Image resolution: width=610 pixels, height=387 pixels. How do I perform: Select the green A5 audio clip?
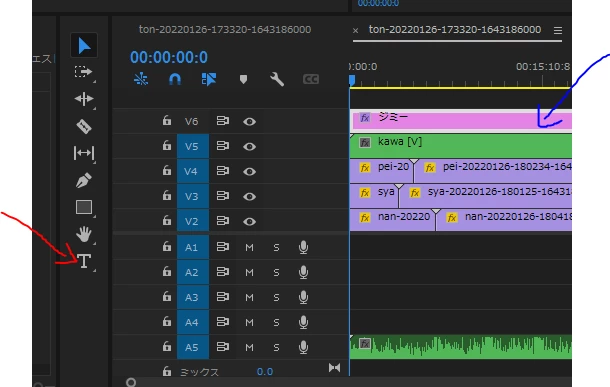click(461, 347)
